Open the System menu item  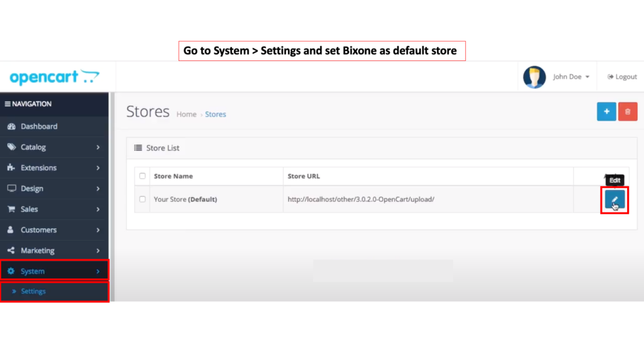[x=54, y=271]
